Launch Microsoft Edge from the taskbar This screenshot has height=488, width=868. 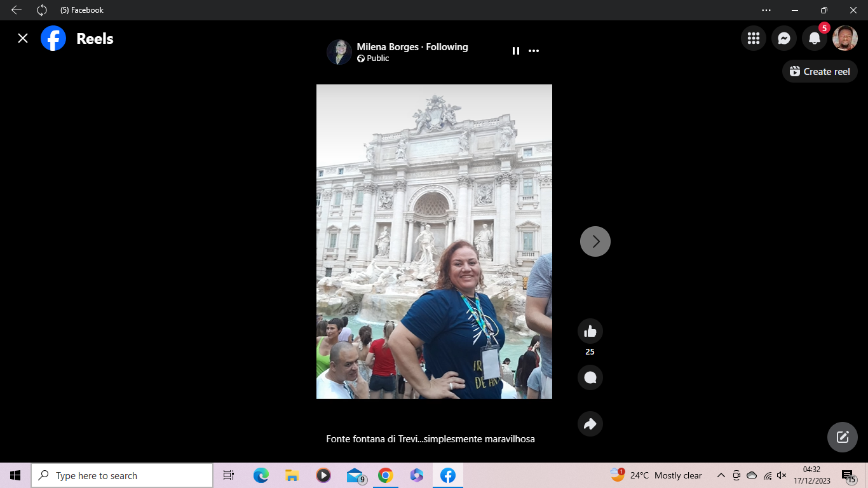261,475
